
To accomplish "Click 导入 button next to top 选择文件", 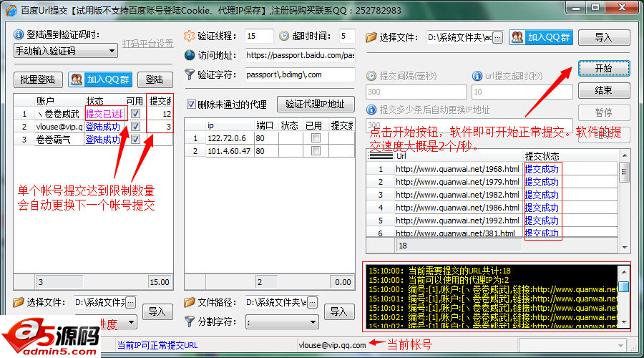I will [604, 37].
